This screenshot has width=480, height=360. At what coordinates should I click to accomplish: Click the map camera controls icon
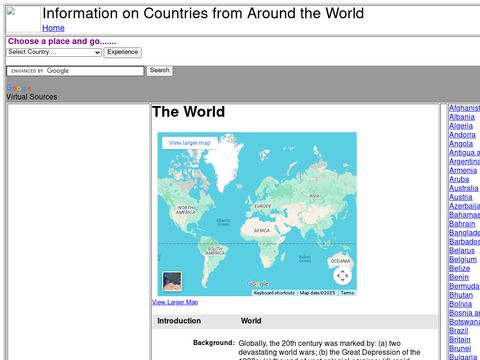[342, 276]
